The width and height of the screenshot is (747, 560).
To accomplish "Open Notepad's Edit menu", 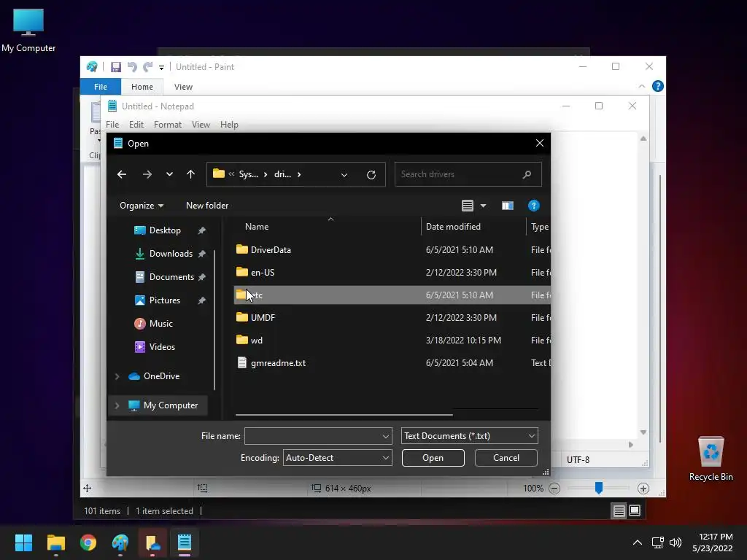I will pos(136,125).
